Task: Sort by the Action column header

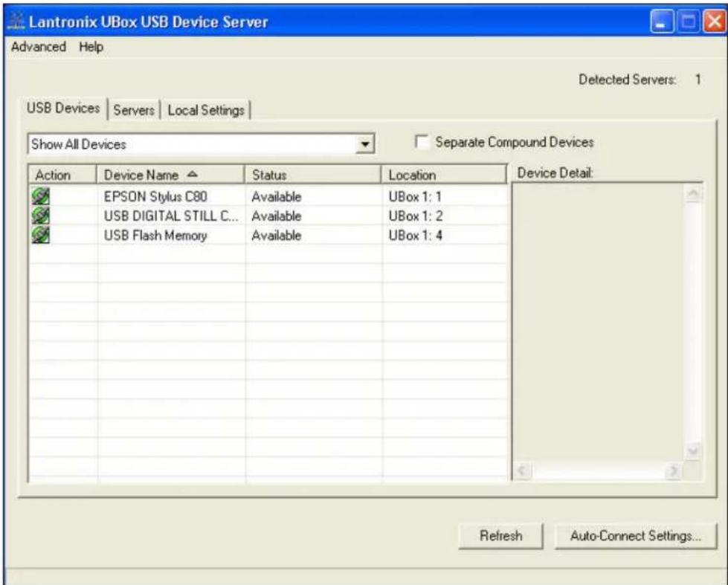Action: click(x=62, y=175)
